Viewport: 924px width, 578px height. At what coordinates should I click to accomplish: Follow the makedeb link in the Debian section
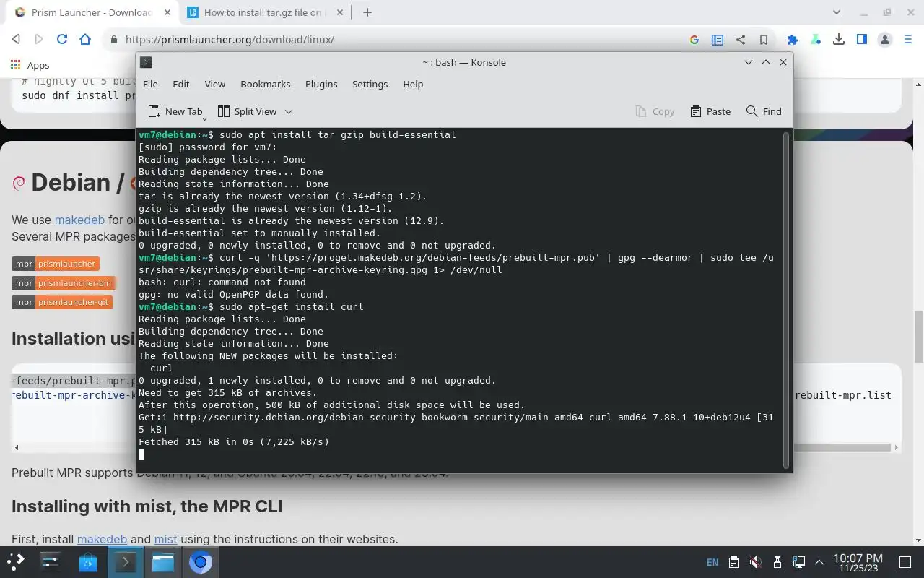tap(79, 220)
